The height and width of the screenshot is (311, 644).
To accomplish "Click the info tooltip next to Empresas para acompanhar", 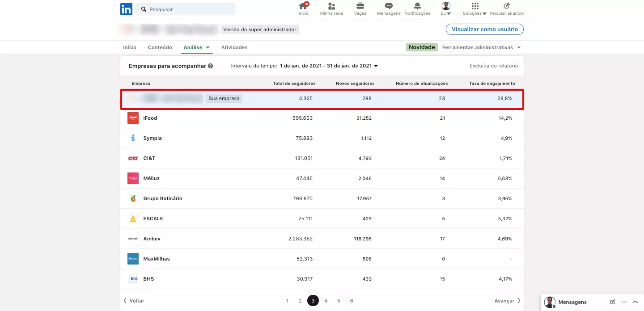I will (x=210, y=65).
